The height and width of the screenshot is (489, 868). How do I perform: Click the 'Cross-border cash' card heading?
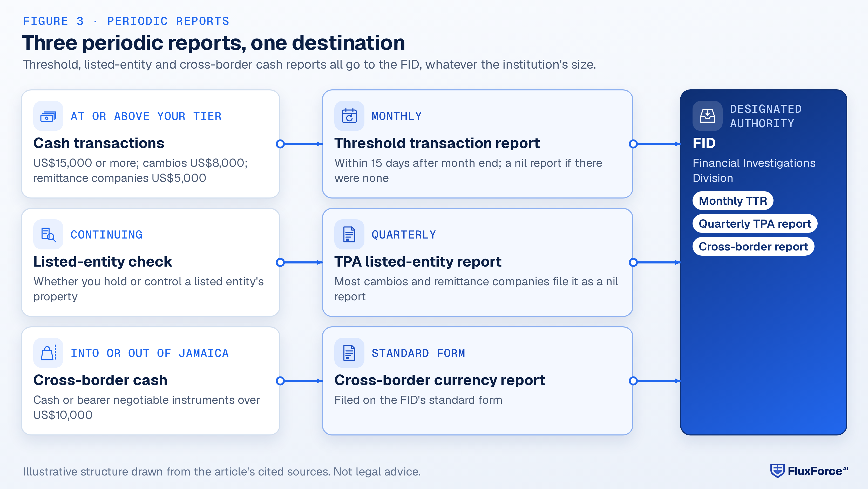(100, 380)
